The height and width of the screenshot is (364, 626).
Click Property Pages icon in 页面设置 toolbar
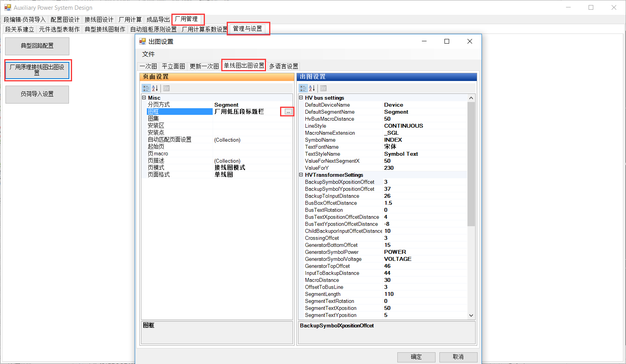coord(166,88)
